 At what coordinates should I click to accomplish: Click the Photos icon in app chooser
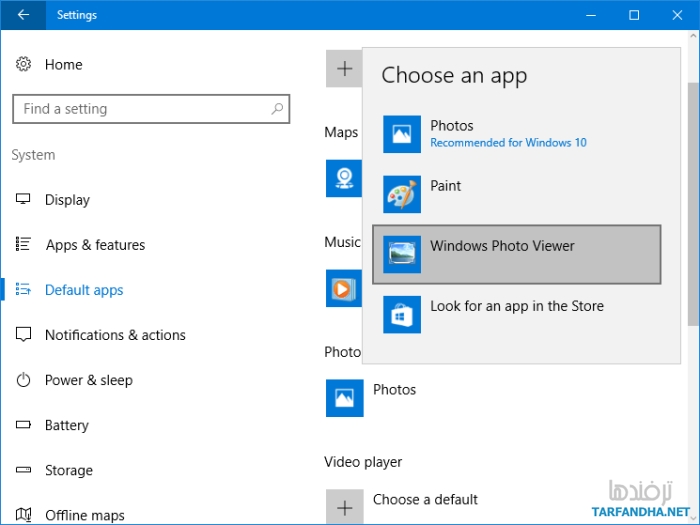coord(402,134)
